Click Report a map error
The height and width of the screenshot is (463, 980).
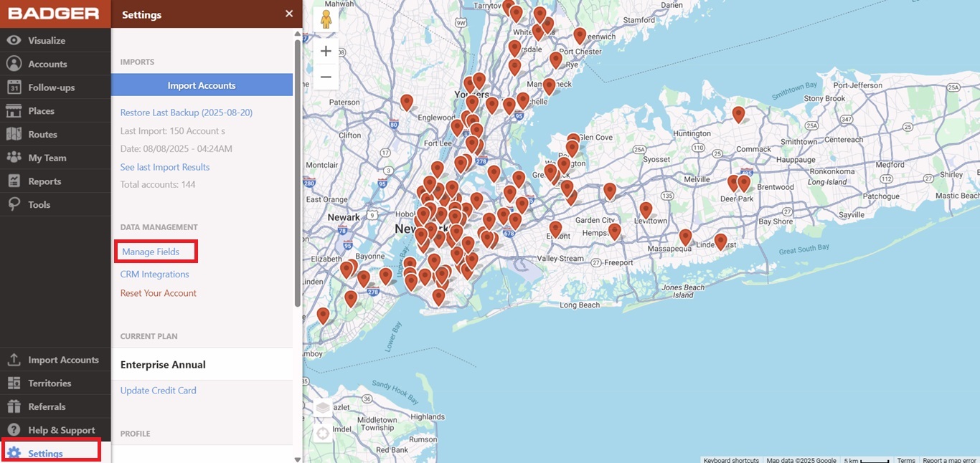(x=949, y=459)
